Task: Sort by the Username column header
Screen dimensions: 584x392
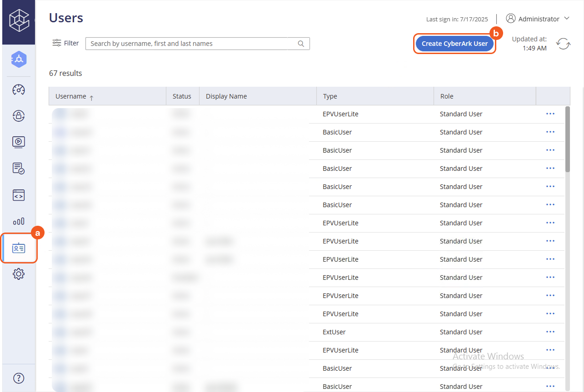Action: (71, 96)
